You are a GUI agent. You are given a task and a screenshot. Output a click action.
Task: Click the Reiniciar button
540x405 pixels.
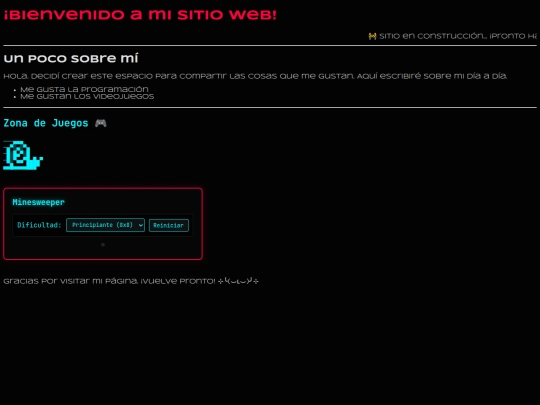(x=169, y=225)
